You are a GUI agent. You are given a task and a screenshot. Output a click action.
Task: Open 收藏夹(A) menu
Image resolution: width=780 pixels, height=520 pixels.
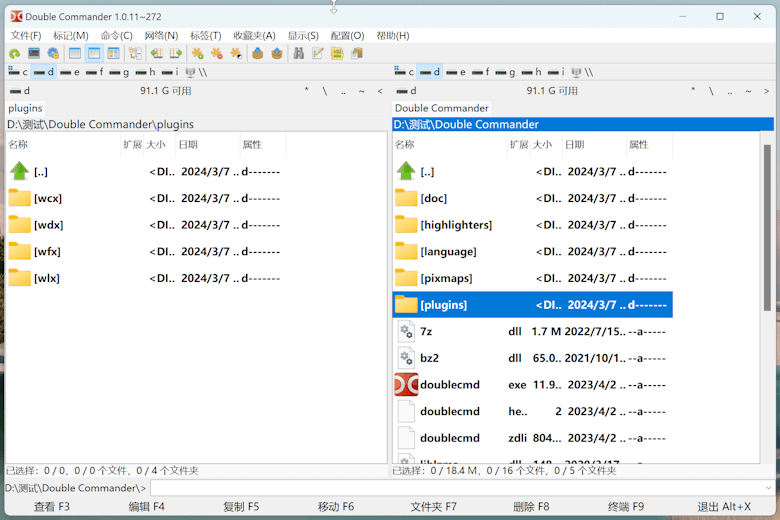coord(254,36)
